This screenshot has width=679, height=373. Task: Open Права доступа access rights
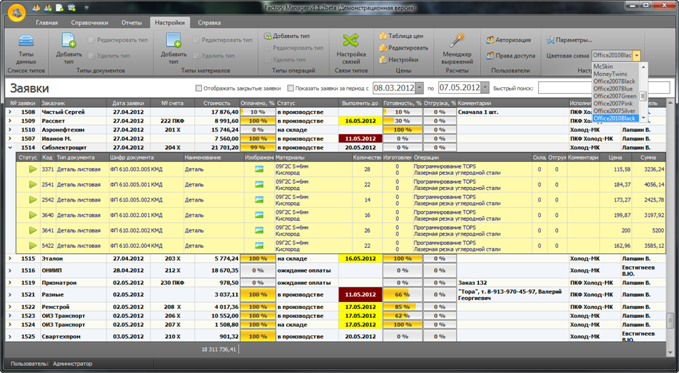pos(511,56)
